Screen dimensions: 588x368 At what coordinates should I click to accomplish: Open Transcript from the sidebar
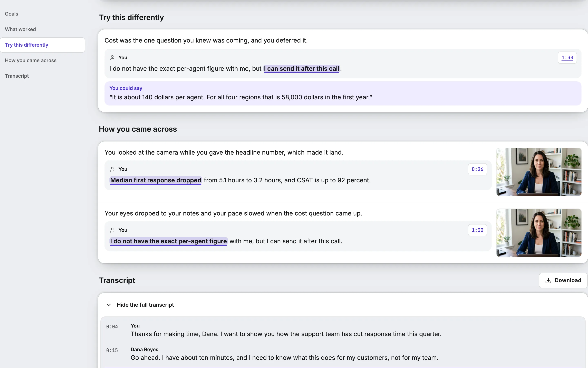tap(17, 76)
